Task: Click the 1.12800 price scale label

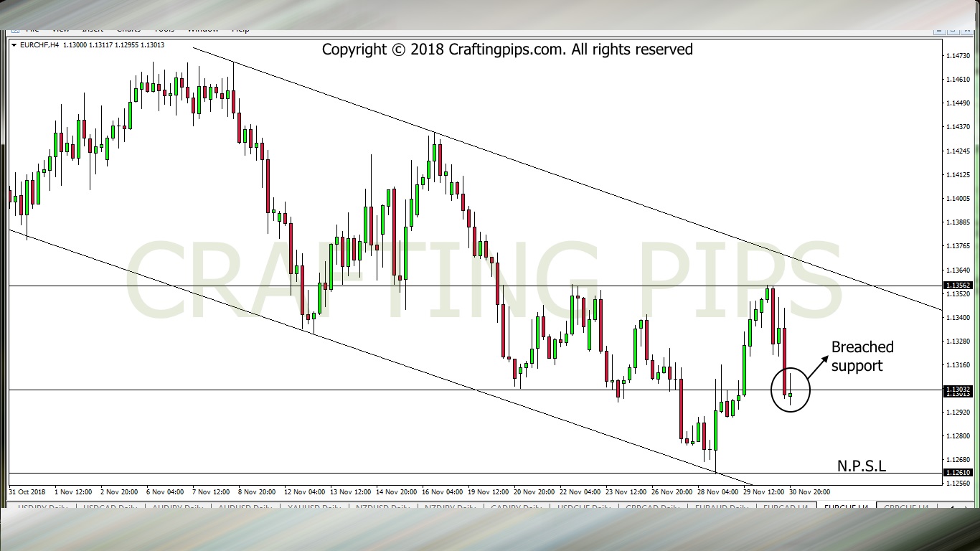Action: (958, 436)
